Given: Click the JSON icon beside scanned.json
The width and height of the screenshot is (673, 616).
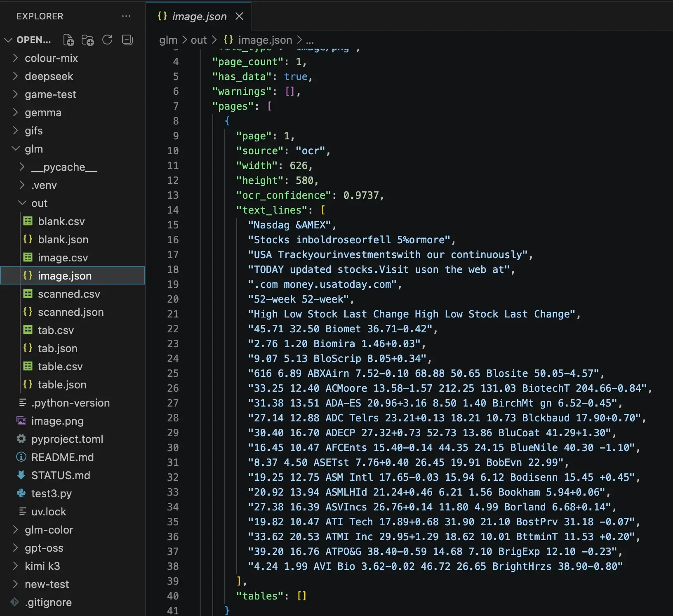Looking at the screenshot, I should [28, 312].
